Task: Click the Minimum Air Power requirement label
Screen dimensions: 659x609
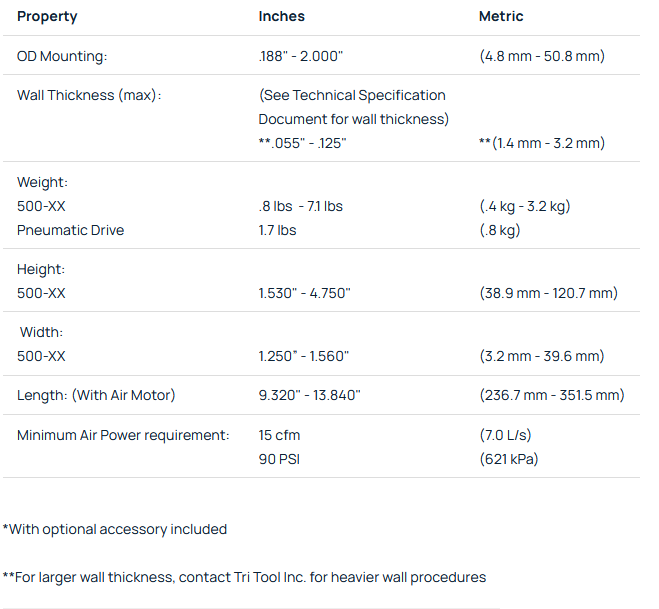Action: coord(123,435)
